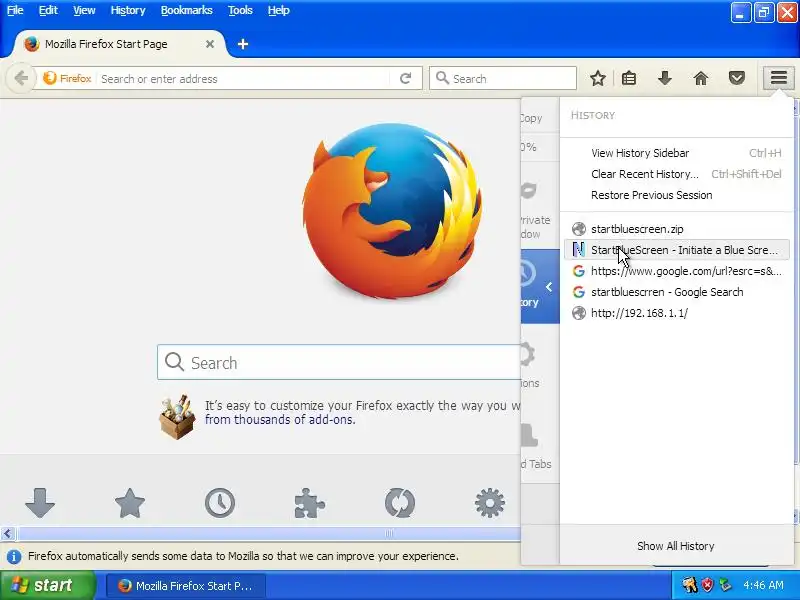Viewport: 800px width, 600px height.
Task: Open Downloads shortcut at page bottom
Action: coord(40,503)
